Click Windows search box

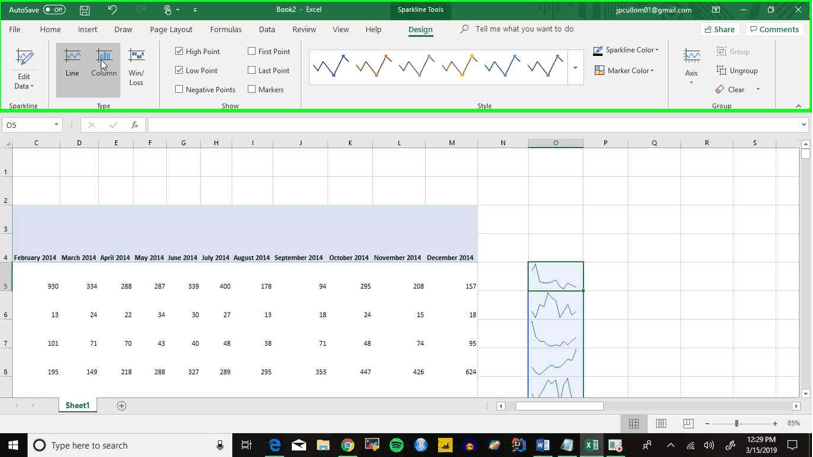click(x=130, y=445)
